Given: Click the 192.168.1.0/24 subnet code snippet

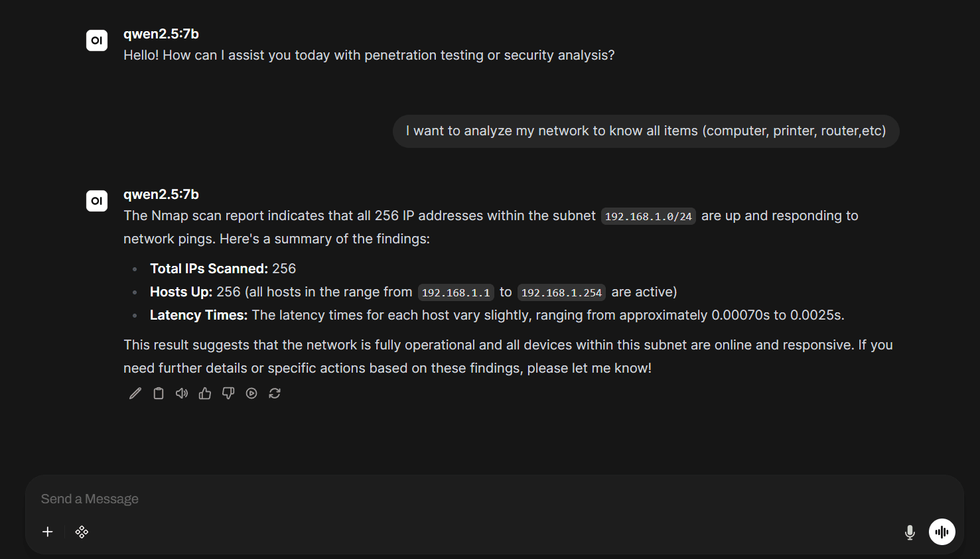Looking at the screenshot, I should click(648, 216).
